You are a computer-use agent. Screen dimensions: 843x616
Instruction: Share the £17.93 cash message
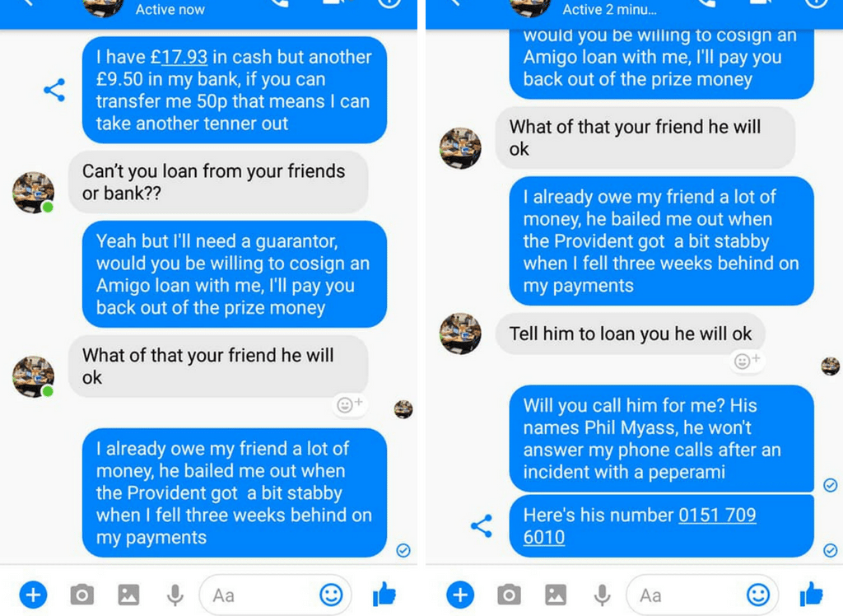[54, 90]
